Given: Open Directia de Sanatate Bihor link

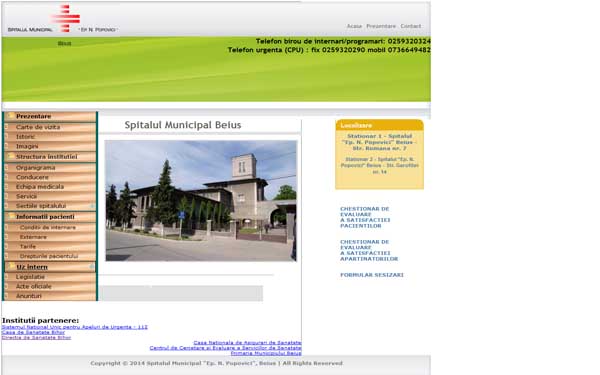Looking at the screenshot, I should point(36,338).
